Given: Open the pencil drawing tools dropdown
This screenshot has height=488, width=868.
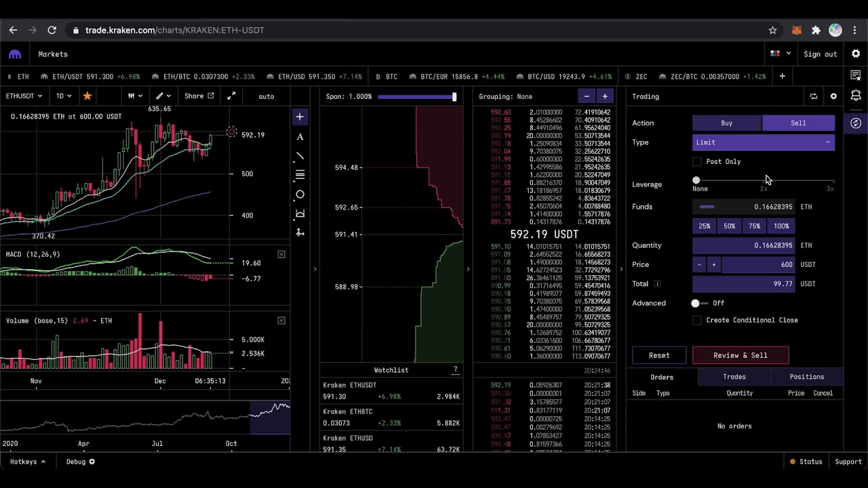Looking at the screenshot, I should [163, 96].
